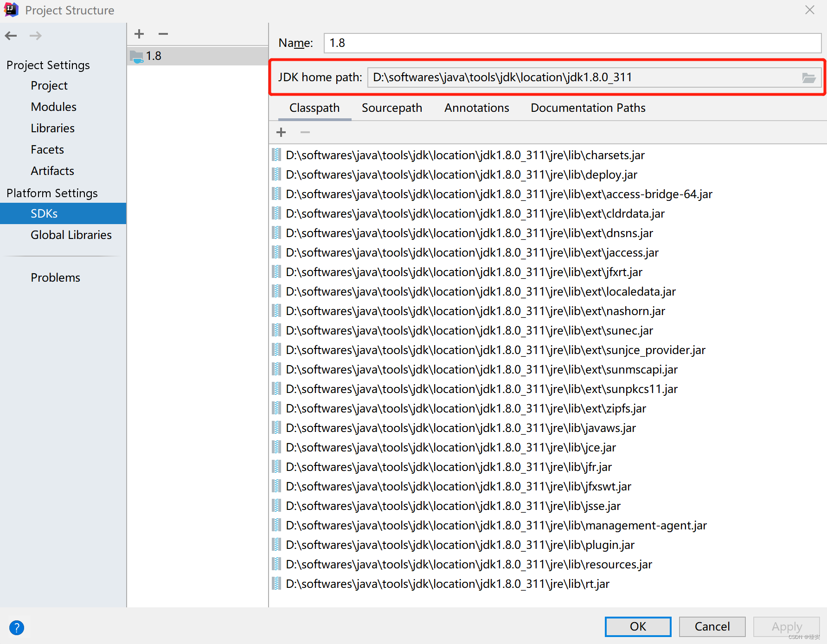
Task: Click the IntelliJ logo in the title bar
Action: 11,10
